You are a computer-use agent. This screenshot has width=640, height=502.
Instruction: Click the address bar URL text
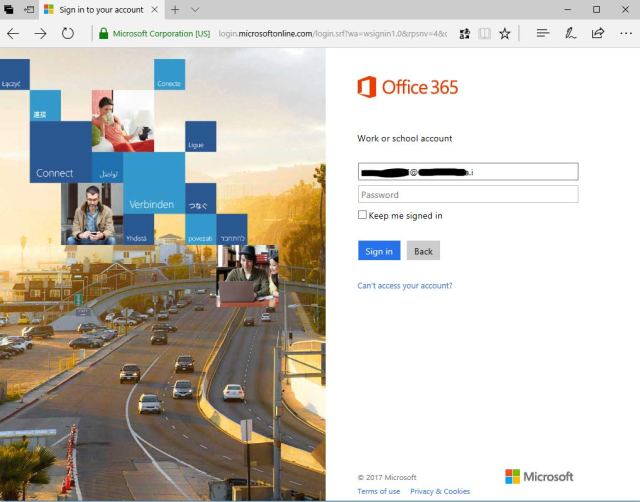click(333, 33)
